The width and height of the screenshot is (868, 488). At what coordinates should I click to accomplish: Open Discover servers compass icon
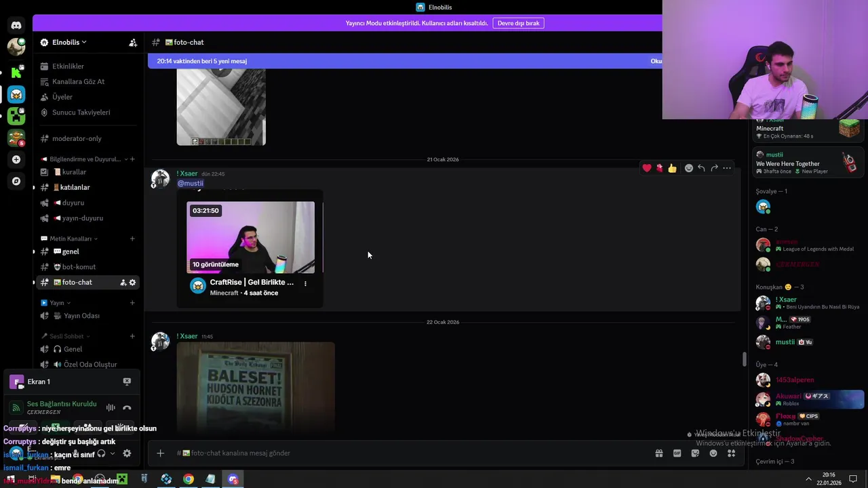click(x=16, y=181)
